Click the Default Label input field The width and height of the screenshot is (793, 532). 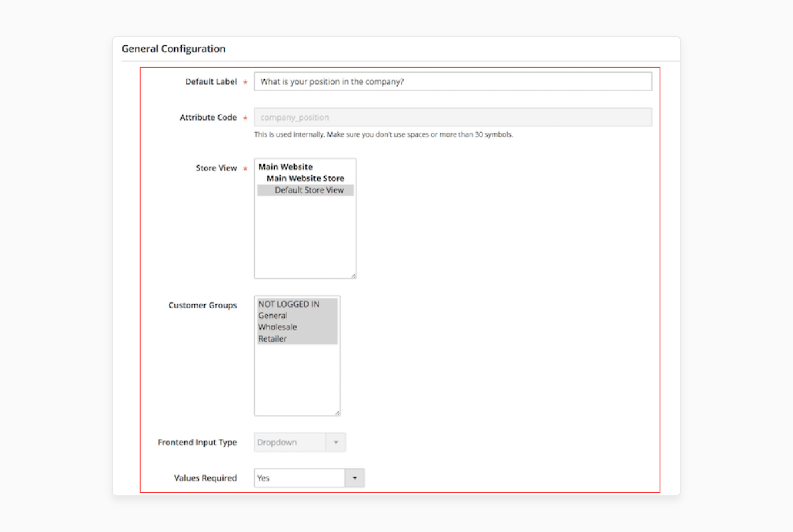pos(453,81)
